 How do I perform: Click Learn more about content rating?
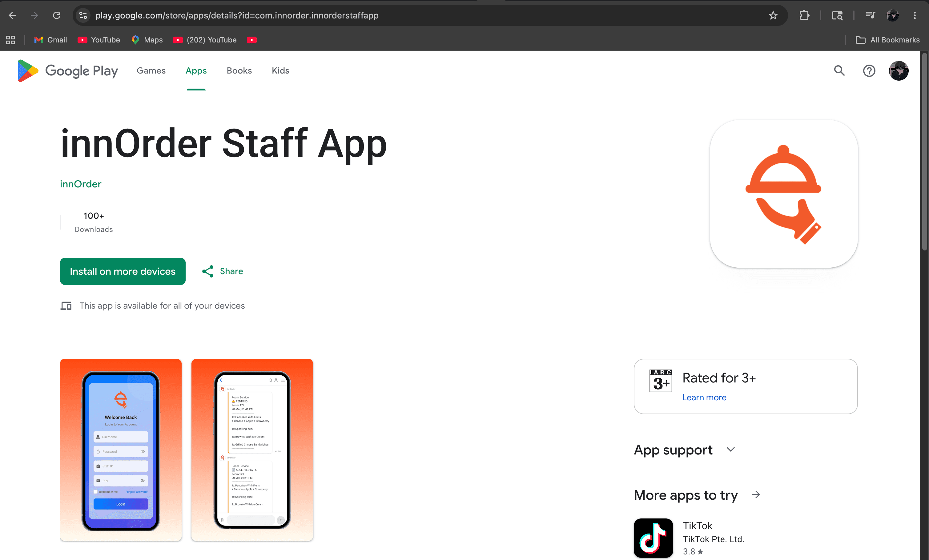[x=704, y=397]
